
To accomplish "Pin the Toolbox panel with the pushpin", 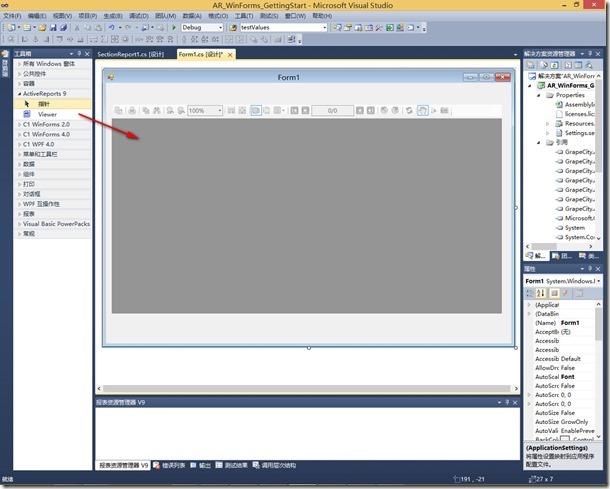I will pyautogui.click(x=79, y=54).
